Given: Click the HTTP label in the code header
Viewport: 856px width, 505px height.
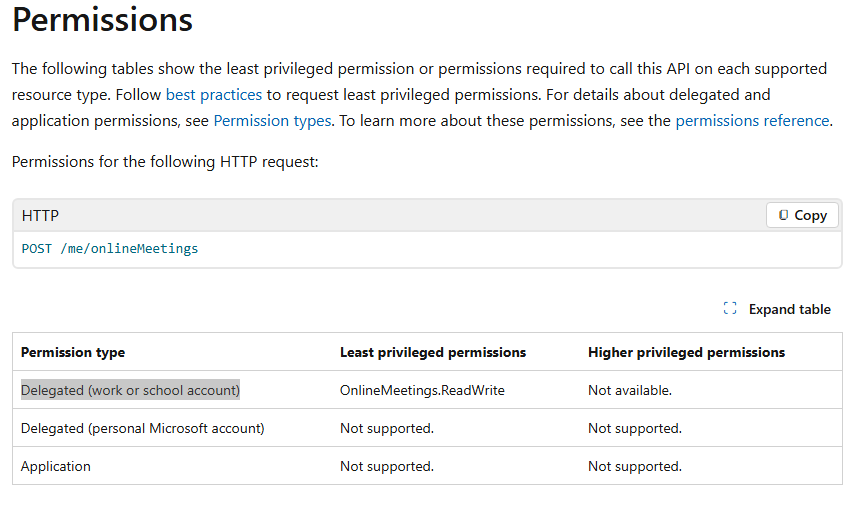Looking at the screenshot, I should coord(40,215).
